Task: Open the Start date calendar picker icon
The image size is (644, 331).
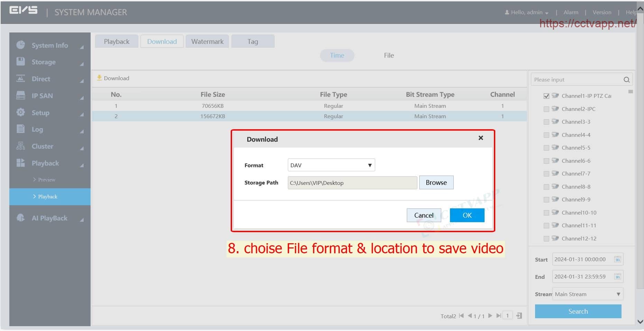Action: click(617, 259)
